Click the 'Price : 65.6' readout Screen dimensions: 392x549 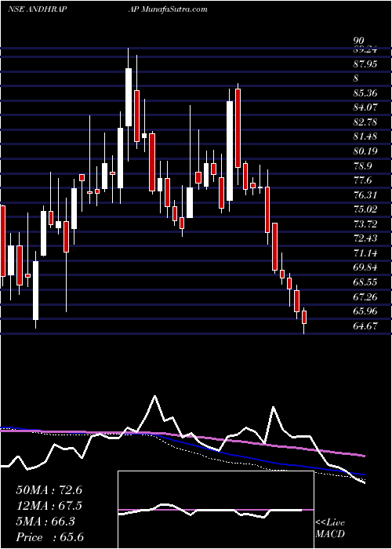[49, 537]
